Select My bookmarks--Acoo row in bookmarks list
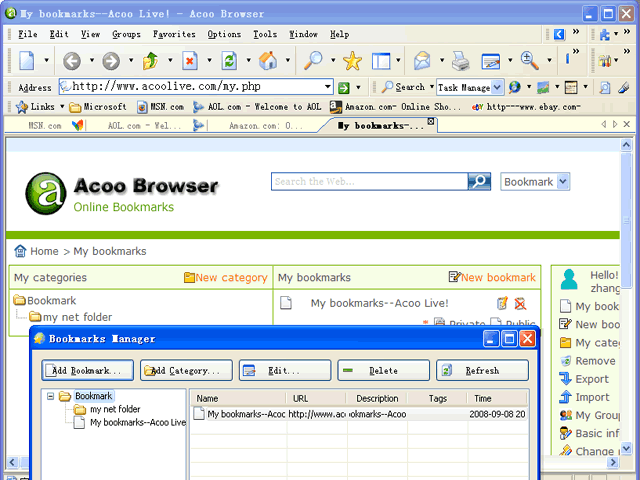Screen dimensions: 640x480 (x=359, y=414)
